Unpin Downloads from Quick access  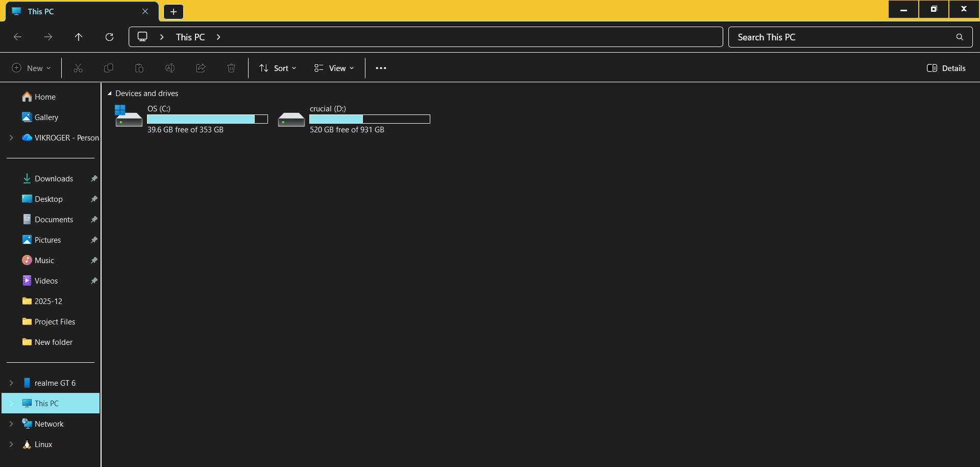[94, 179]
